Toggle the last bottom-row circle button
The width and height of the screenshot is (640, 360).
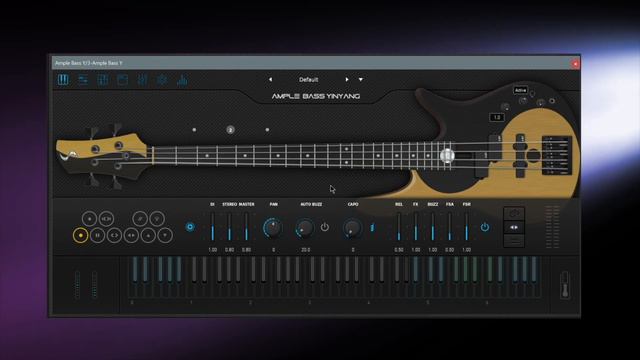pyautogui.click(x=165, y=236)
